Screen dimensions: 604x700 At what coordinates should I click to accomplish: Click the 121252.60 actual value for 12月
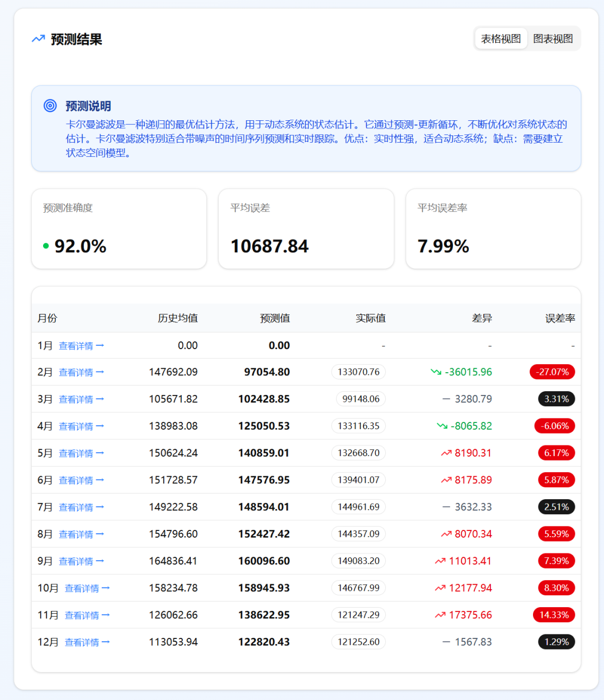tap(358, 642)
